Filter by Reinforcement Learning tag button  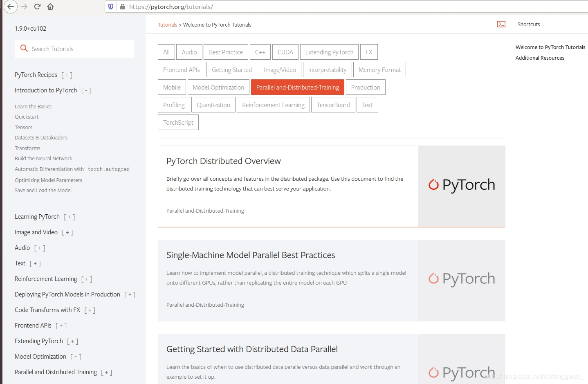coord(273,105)
